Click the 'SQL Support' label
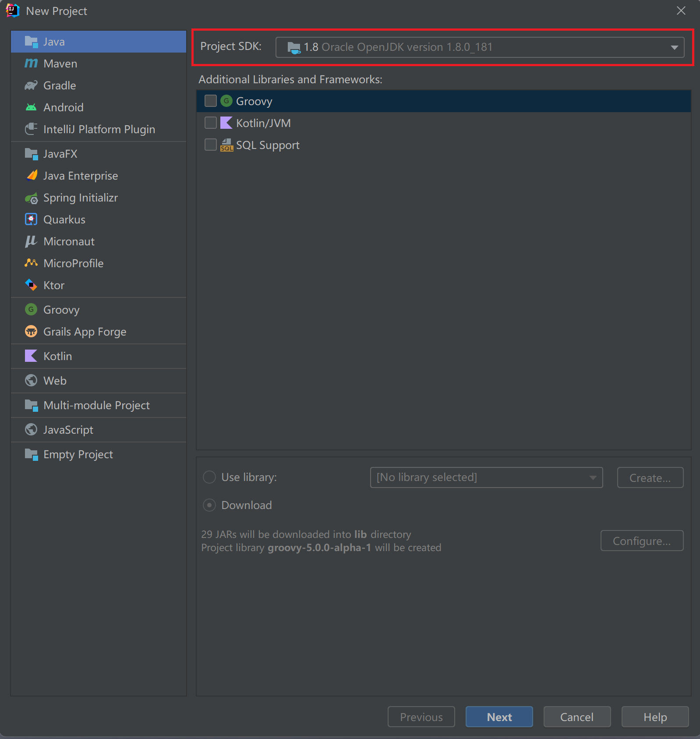Screen dimensions: 700x739 tap(268, 145)
